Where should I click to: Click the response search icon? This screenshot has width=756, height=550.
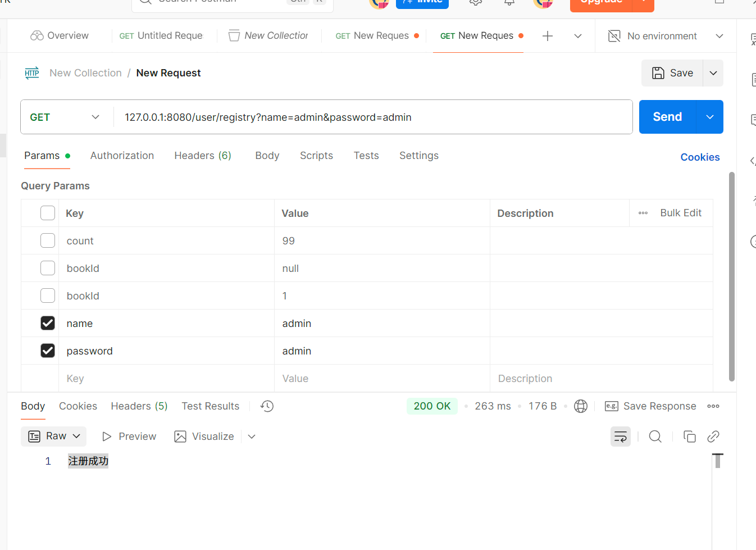click(655, 437)
